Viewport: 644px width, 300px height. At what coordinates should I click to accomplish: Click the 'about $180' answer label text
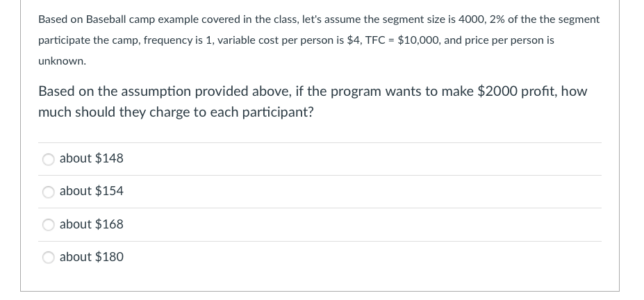click(x=91, y=257)
